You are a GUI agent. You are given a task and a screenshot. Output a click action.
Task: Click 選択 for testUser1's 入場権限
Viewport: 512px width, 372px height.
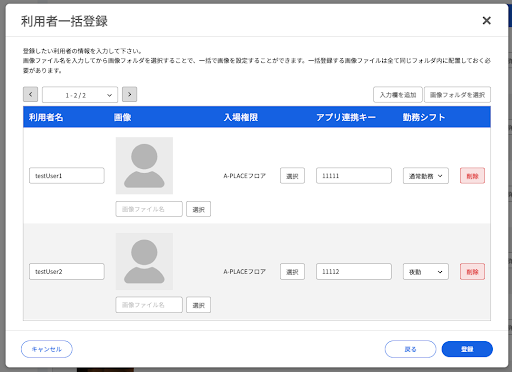(292, 176)
